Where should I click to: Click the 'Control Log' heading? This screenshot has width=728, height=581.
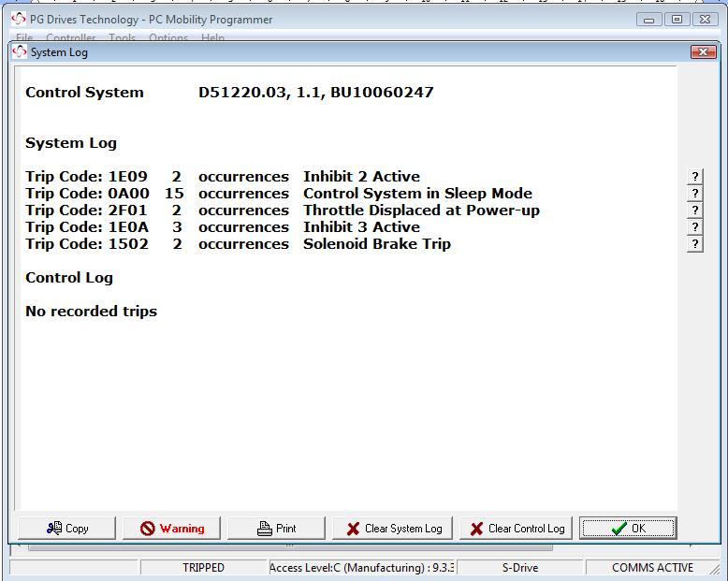point(69,278)
